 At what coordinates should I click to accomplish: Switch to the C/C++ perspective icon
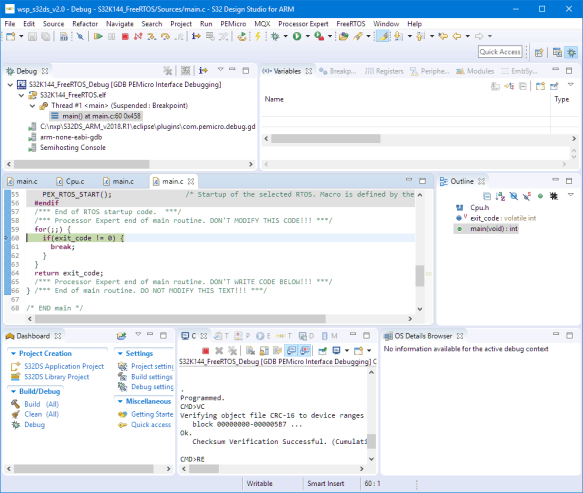557,52
